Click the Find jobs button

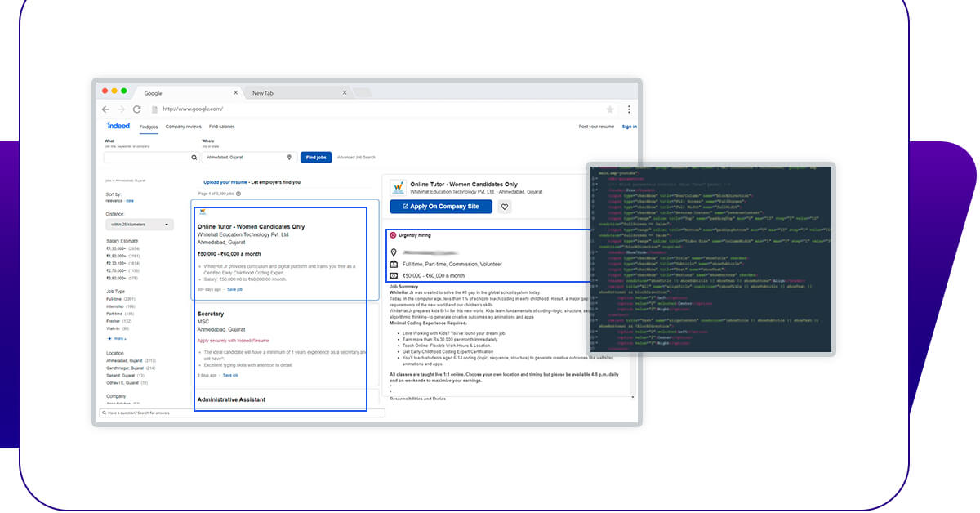click(316, 157)
